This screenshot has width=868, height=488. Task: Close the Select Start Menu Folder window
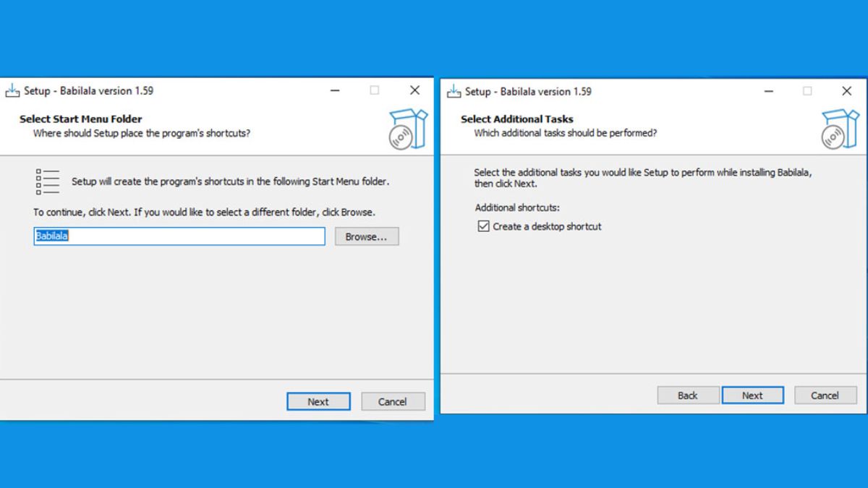414,90
